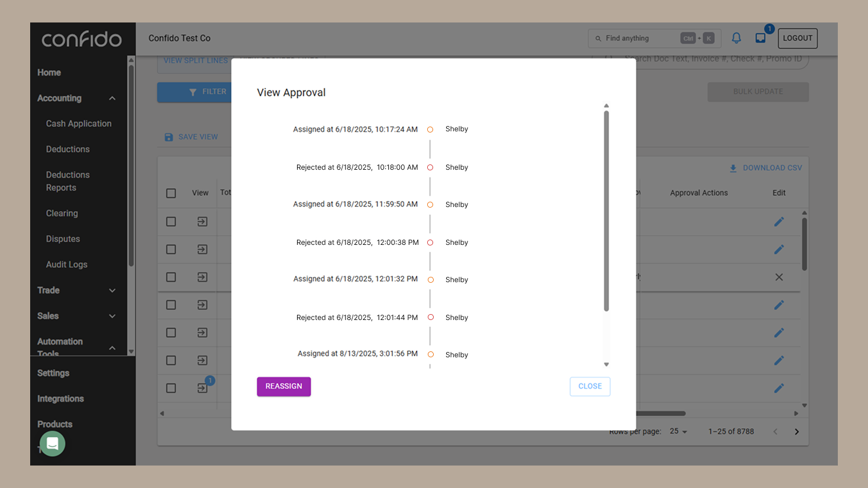Open Integrations in sidebar
Screen dimensions: 868x488
(x=60, y=399)
